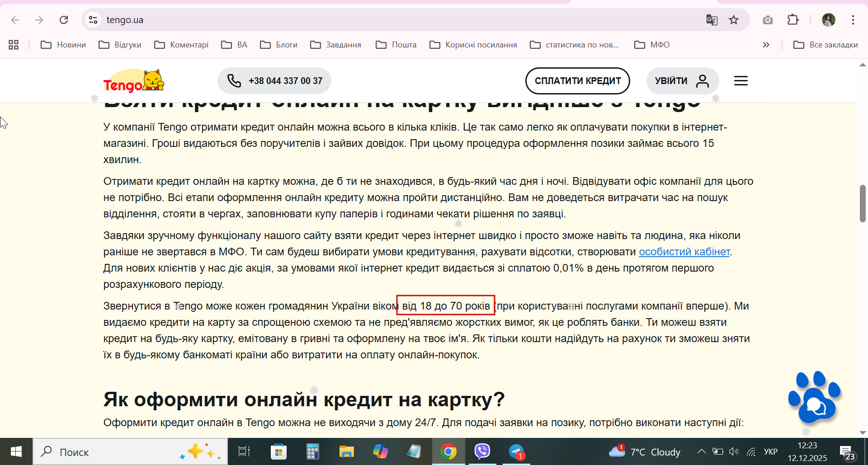Click the УВІЙТИ login button

(x=683, y=81)
